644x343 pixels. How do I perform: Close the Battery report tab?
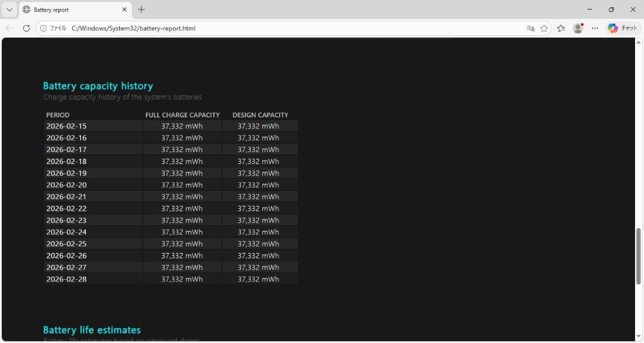pos(125,10)
